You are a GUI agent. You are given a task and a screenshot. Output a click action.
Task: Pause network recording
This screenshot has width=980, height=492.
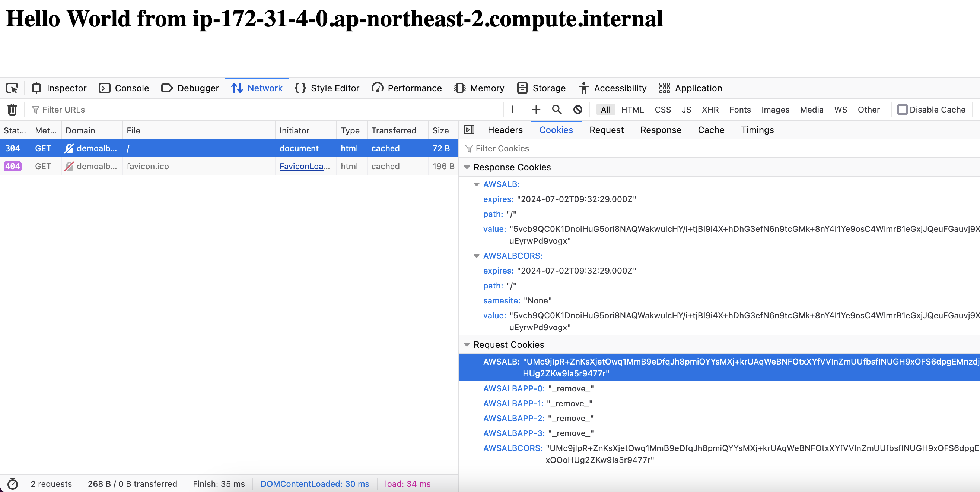515,110
